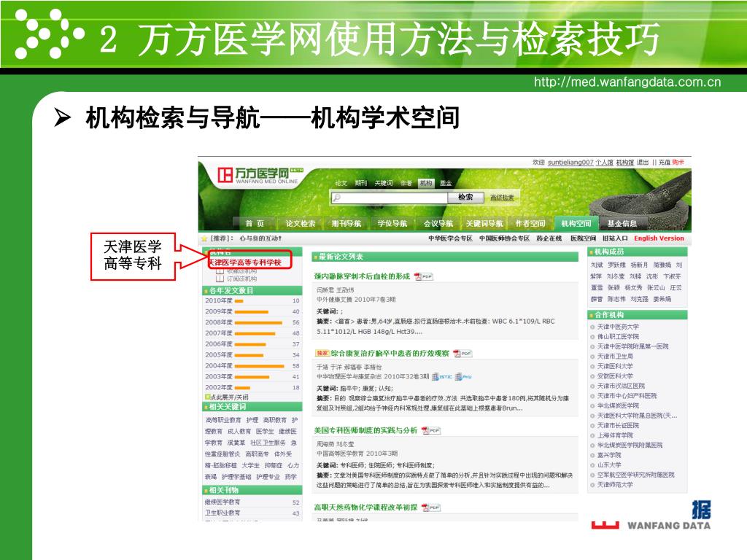
Task: Click the 充值 recharge link
Action: pyautogui.click(x=665, y=163)
